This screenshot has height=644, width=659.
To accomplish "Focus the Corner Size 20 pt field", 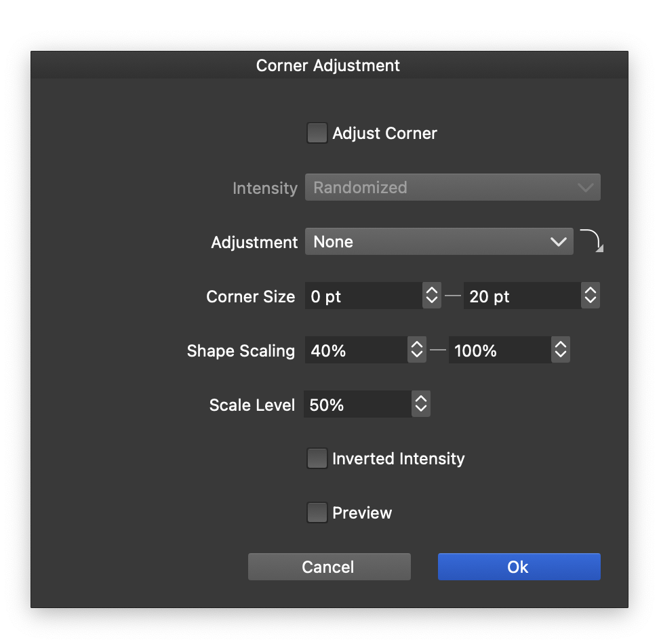I will coord(521,296).
